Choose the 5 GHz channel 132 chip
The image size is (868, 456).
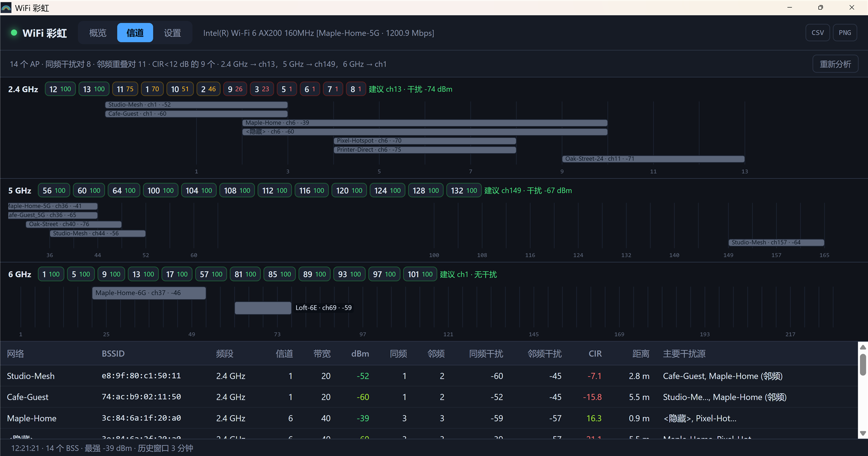click(464, 190)
